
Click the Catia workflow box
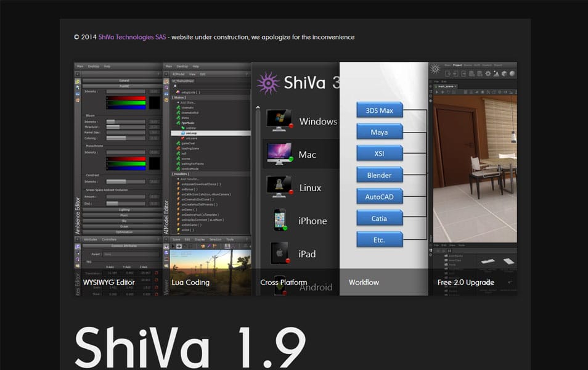380,218
